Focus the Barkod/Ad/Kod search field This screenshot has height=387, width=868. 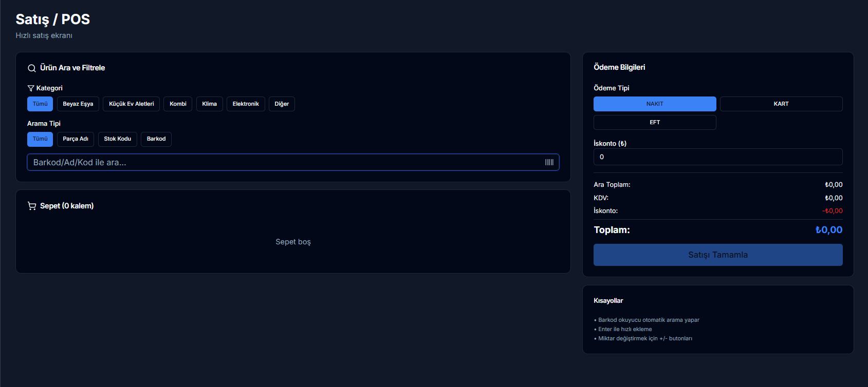[x=293, y=162]
